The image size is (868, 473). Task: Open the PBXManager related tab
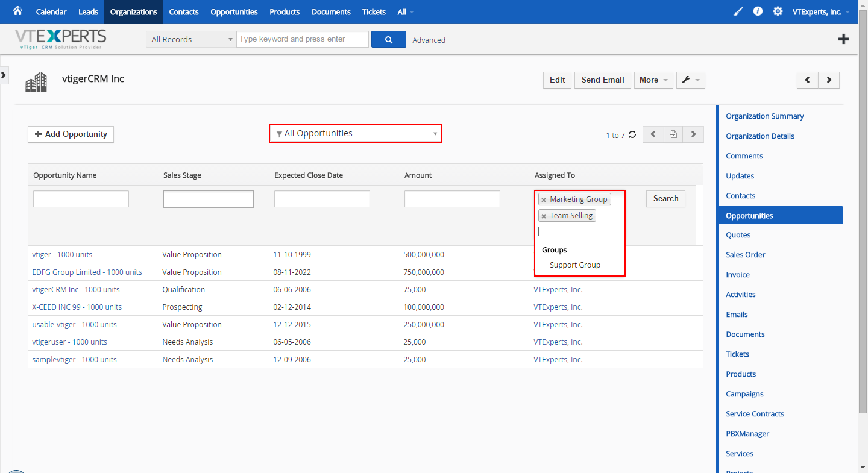coord(747,434)
